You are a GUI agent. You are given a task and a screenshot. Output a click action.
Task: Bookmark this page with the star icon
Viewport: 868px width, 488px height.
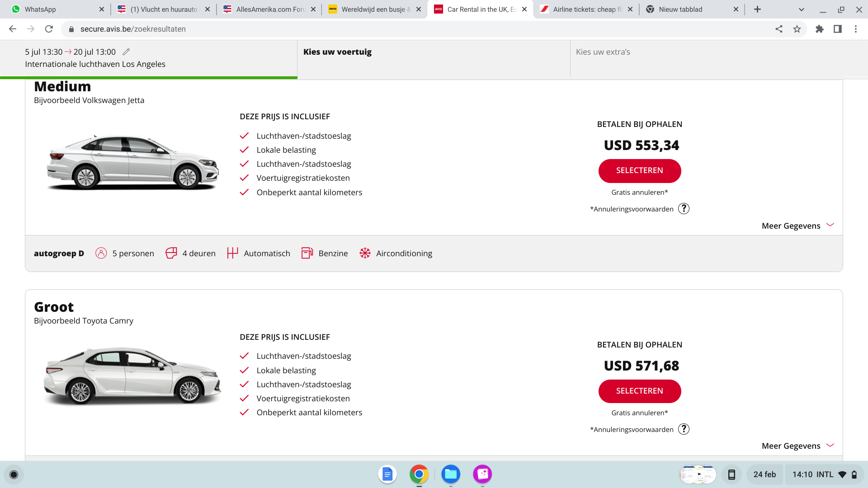pos(797,29)
